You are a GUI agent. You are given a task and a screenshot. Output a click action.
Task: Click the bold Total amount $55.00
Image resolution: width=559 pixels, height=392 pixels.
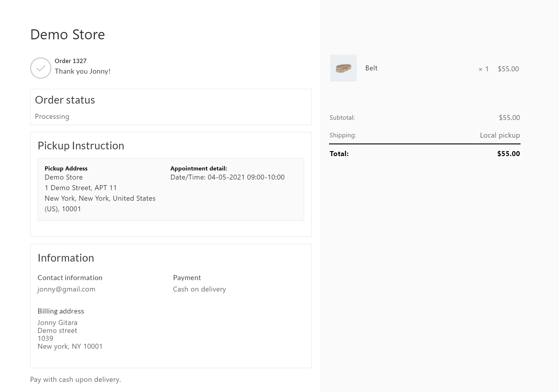(x=508, y=154)
